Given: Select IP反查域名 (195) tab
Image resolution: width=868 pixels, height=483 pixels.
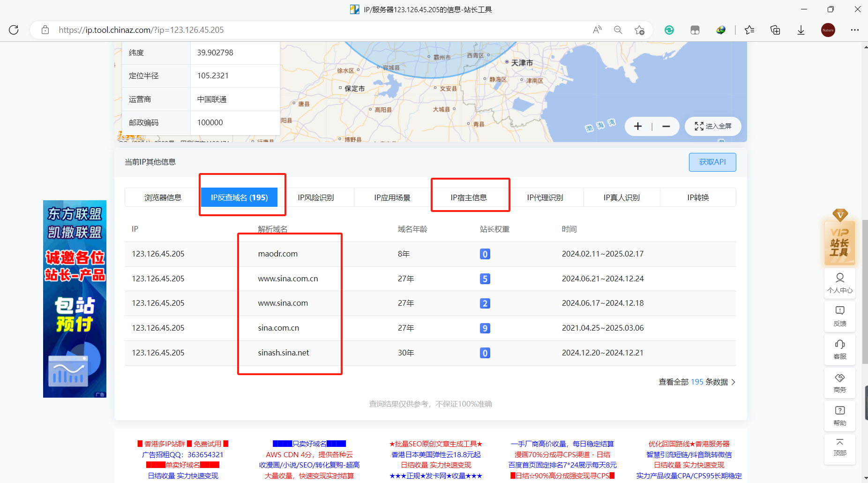Looking at the screenshot, I should tap(239, 197).
